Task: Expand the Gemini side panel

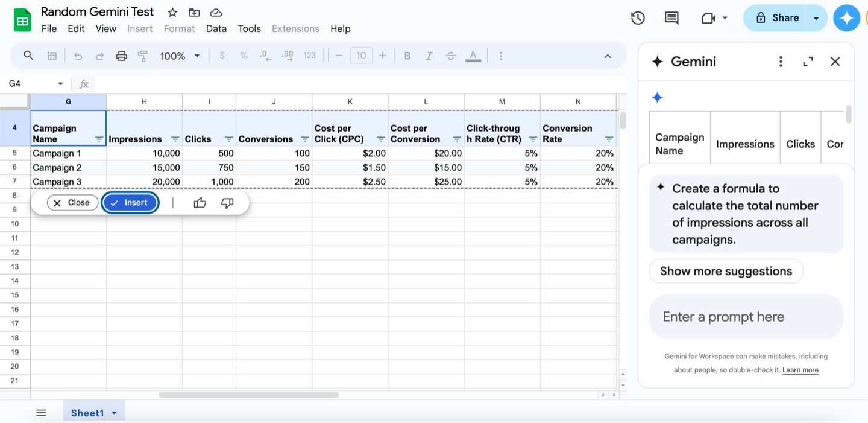Action: tap(808, 62)
